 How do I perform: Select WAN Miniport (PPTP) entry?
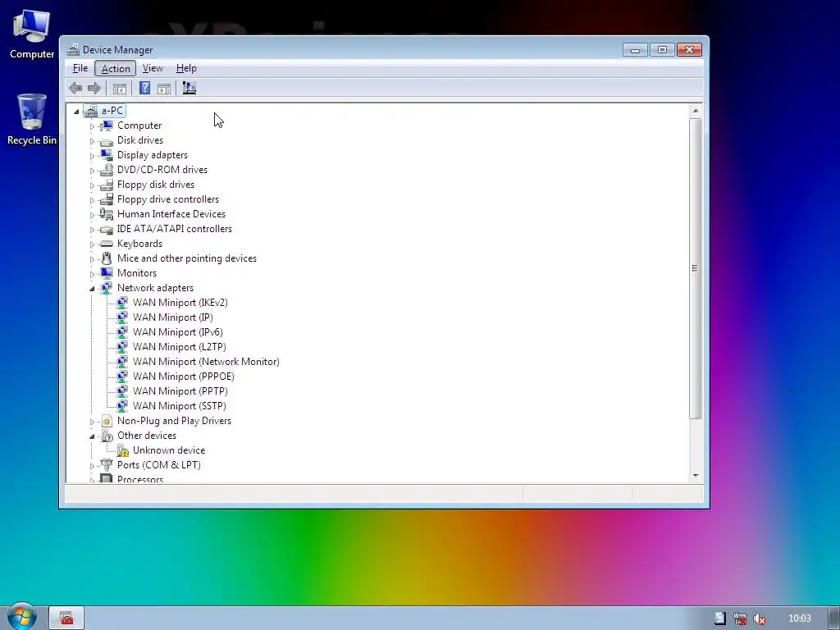[x=180, y=391]
